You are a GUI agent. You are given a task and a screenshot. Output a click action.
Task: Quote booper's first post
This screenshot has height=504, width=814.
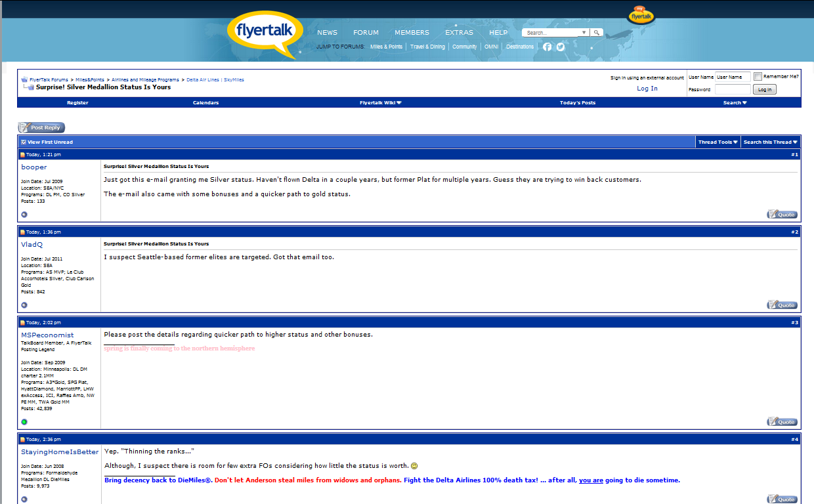tap(782, 215)
